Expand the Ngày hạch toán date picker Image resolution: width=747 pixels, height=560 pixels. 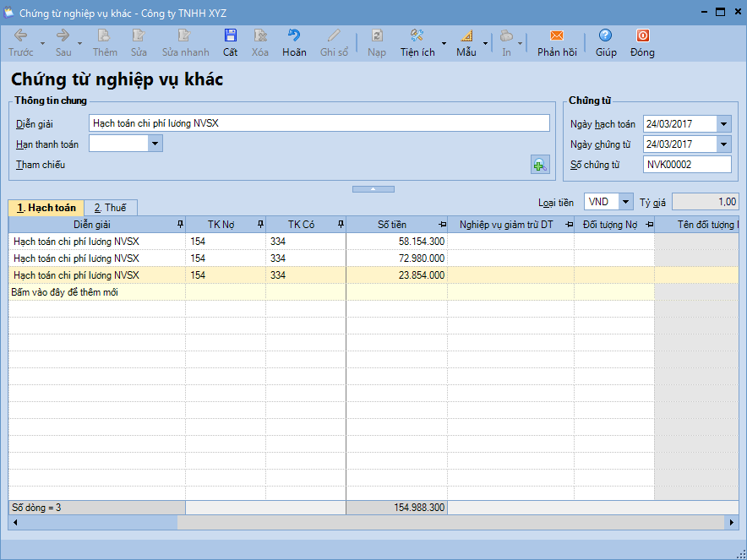(x=723, y=124)
